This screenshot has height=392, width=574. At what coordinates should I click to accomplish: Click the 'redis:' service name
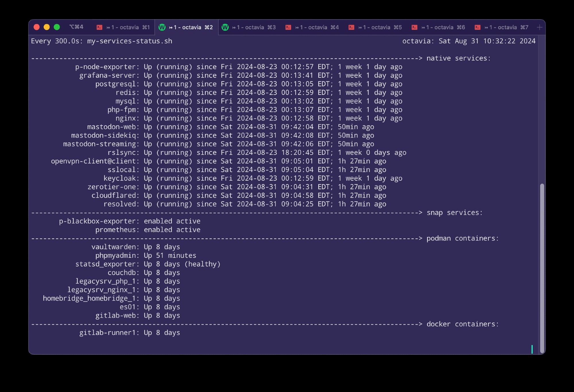coord(127,93)
